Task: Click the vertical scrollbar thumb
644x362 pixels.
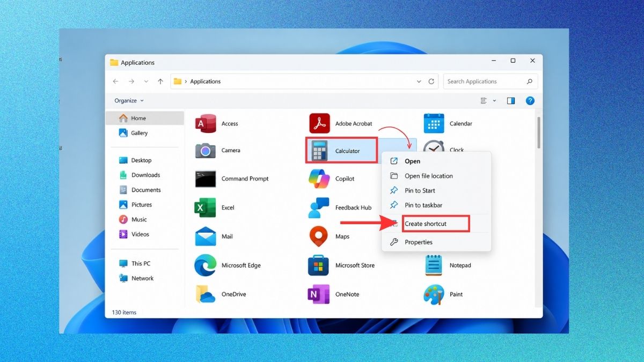Action: point(538,132)
